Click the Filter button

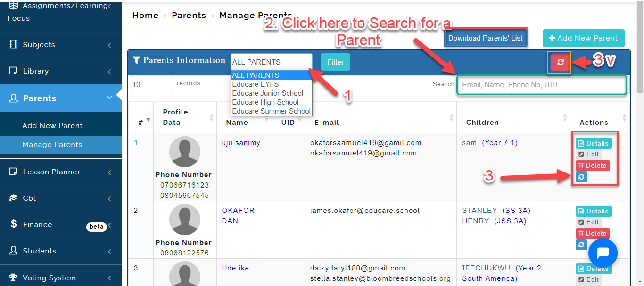click(335, 62)
